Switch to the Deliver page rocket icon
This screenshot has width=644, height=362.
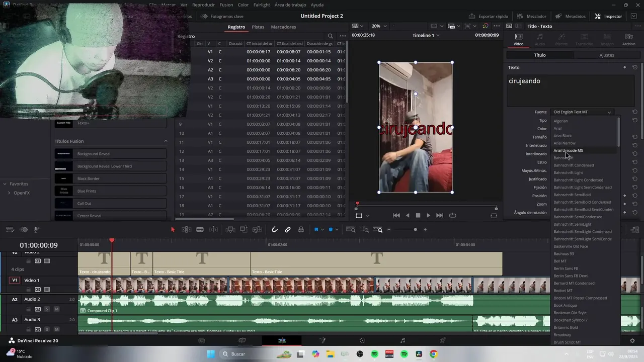443,340
